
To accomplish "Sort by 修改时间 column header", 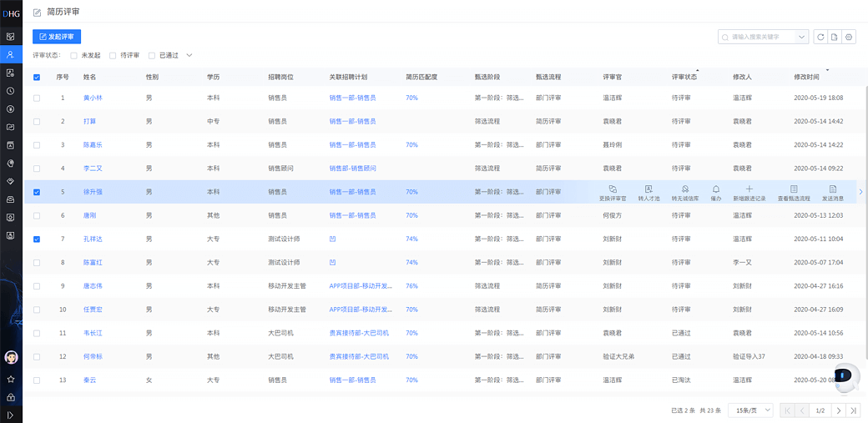I will pos(806,78).
